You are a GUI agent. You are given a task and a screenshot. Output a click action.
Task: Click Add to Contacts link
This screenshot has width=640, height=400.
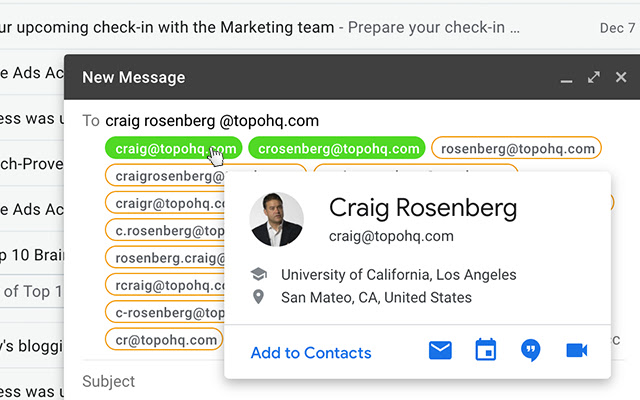[311, 353]
